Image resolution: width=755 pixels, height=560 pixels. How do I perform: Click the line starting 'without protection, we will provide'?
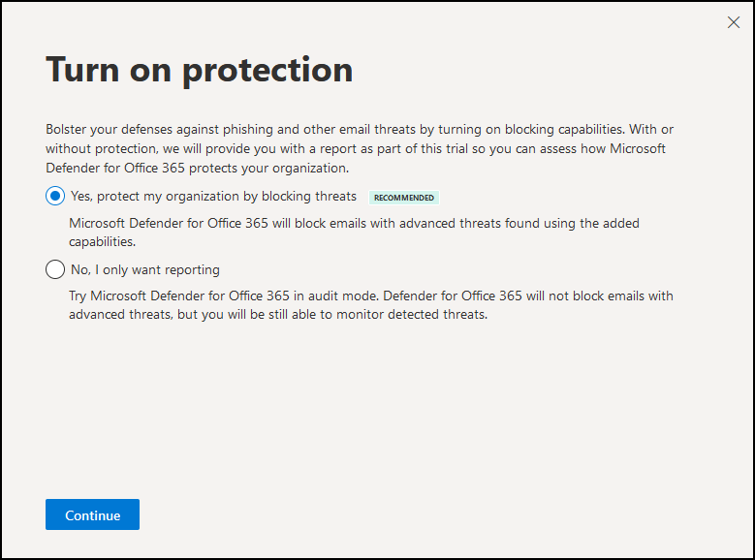coord(356,149)
